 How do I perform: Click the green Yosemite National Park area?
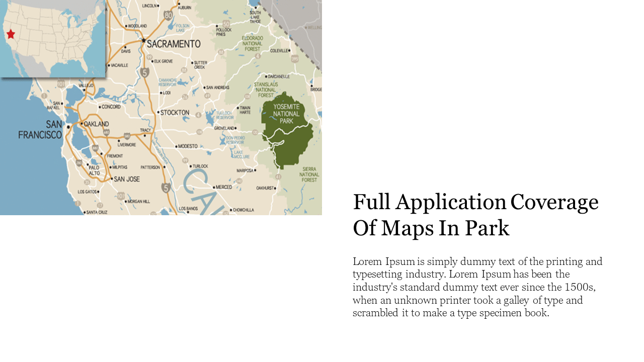click(287, 130)
